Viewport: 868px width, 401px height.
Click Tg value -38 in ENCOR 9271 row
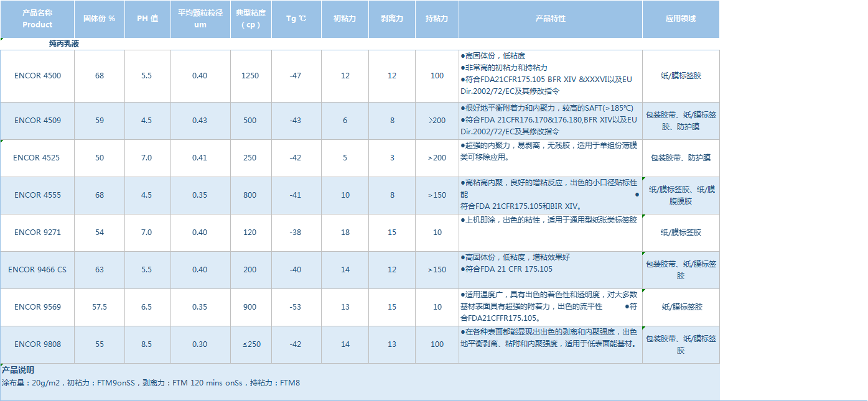coord(296,233)
